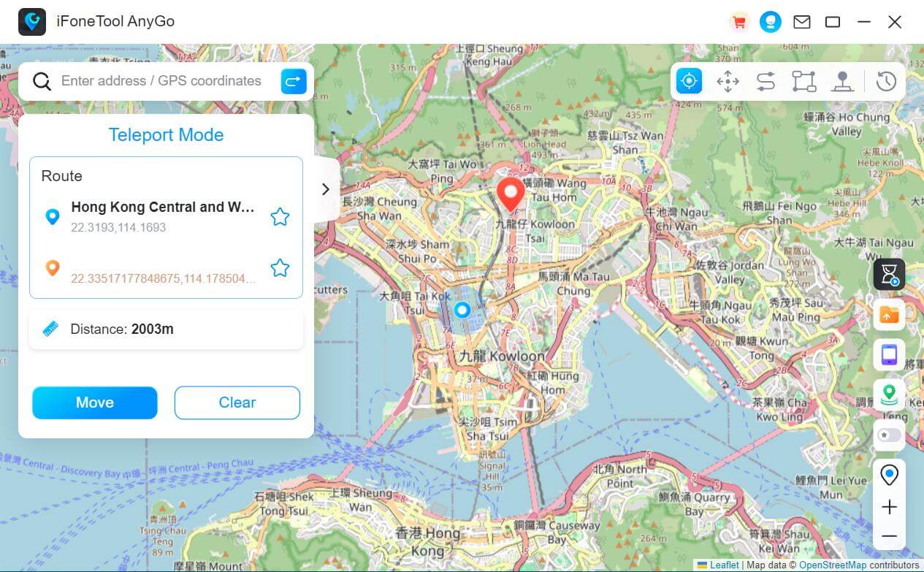This screenshot has height=572, width=924.
Task: Open the phone device manager icon
Action: tap(889, 354)
